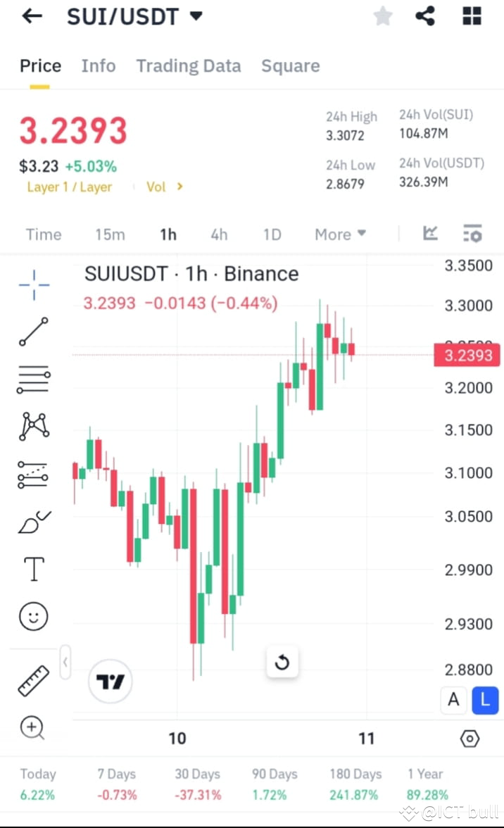Select the ruler measurement tool

32,681
